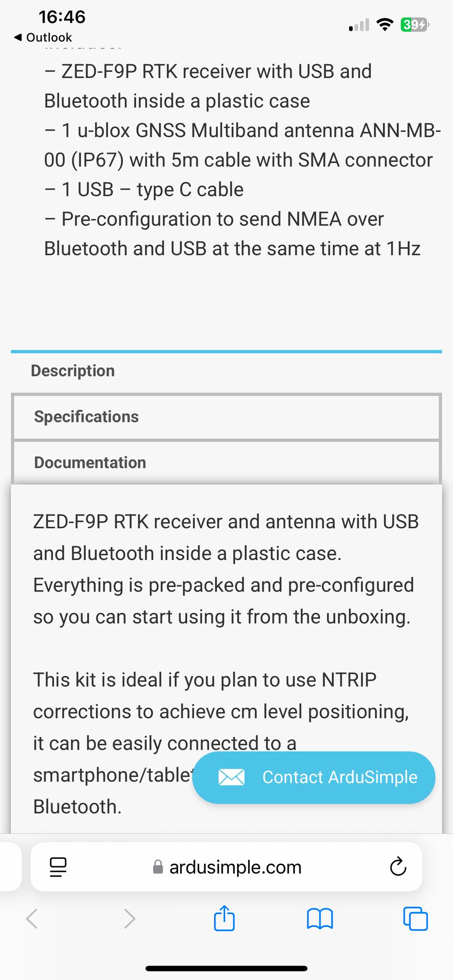The width and height of the screenshot is (453, 980).
Task: Tap the ZED-F9P RTK receiver description paragraph
Action: pyautogui.click(x=226, y=569)
